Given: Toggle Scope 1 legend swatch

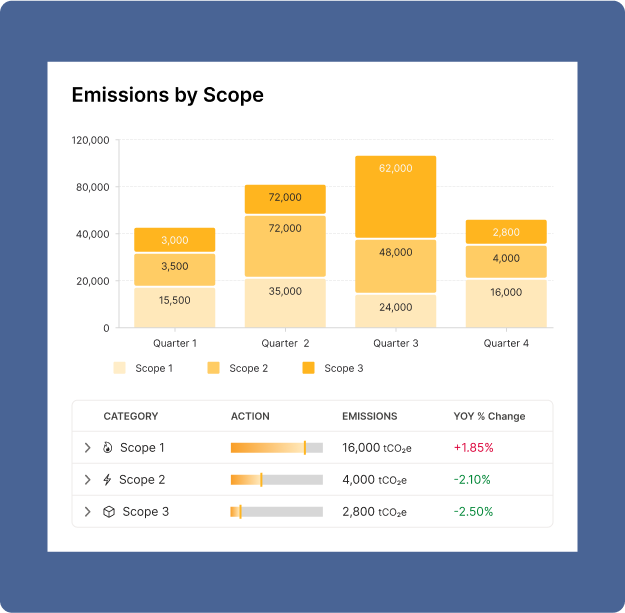Looking at the screenshot, I should [x=120, y=368].
